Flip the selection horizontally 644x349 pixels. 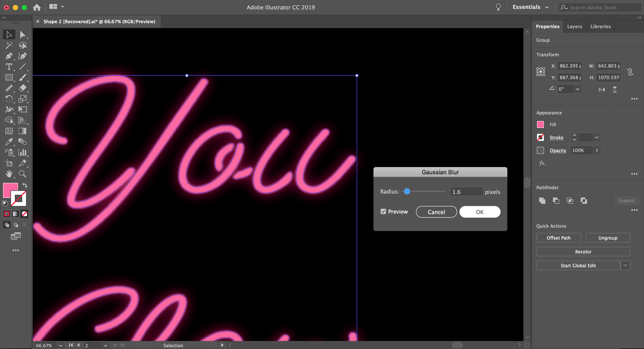tap(602, 90)
